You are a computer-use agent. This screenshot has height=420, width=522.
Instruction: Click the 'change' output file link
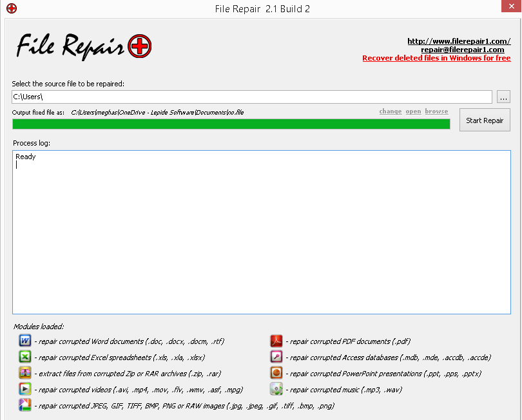(x=391, y=111)
